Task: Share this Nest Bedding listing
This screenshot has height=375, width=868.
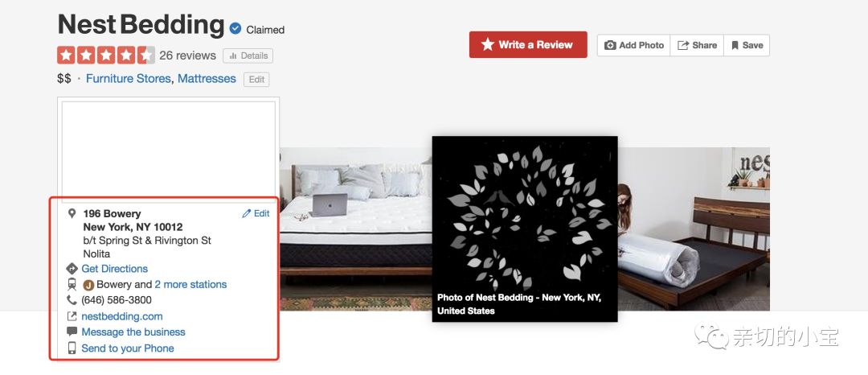Action: pos(697,45)
